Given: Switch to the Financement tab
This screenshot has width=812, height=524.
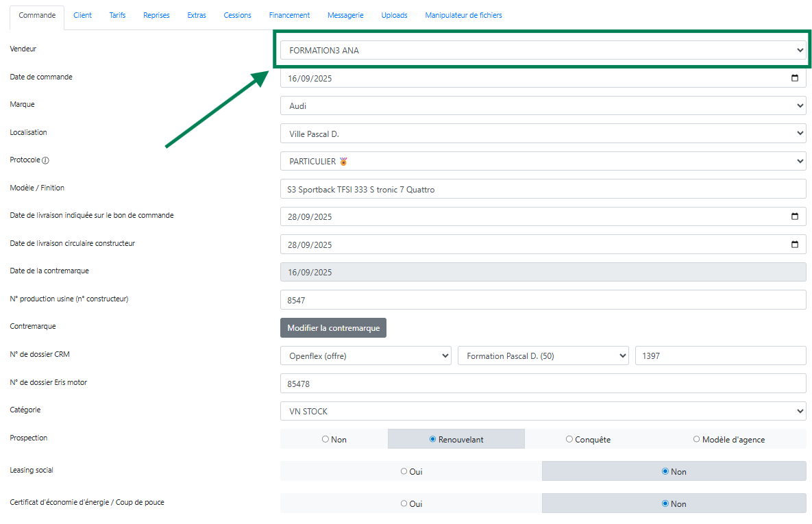Looking at the screenshot, I should [289, 15].
